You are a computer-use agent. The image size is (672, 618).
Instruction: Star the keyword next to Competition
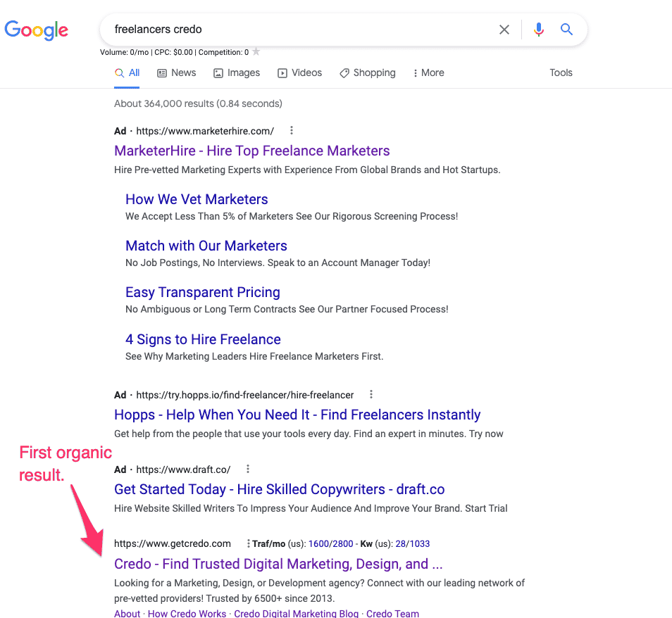[256, 52]
